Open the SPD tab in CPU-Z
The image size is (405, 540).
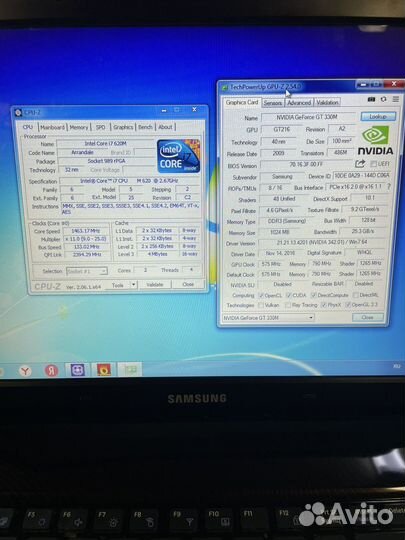(x=101, y=127)
